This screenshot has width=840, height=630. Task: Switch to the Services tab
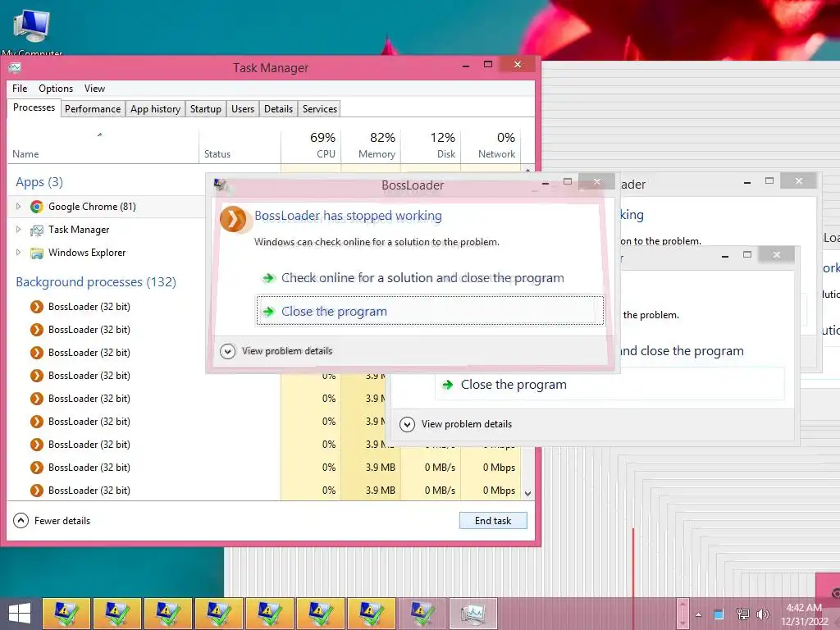pos(320,109)
